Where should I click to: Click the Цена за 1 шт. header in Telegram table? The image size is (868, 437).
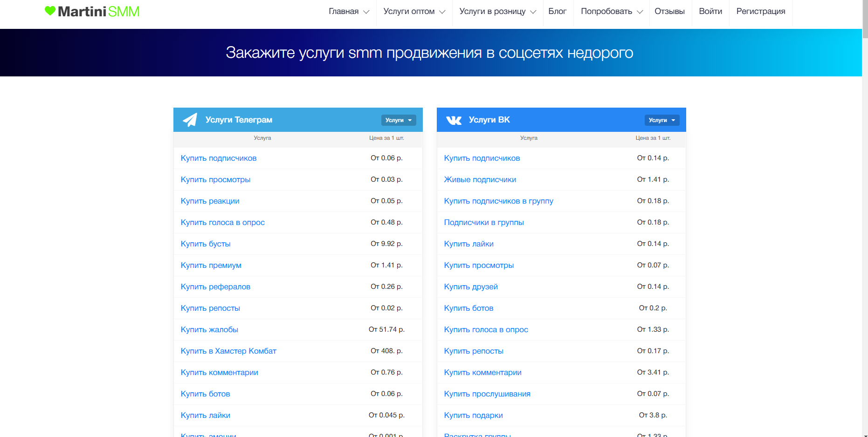[x=386, y=138]
